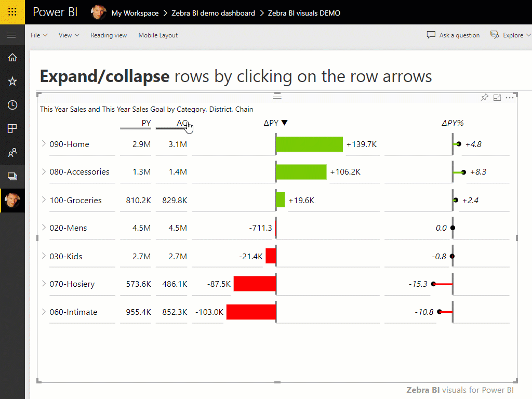Open the File menu
The width and height of the screenshot is (532, 399).
39,35
